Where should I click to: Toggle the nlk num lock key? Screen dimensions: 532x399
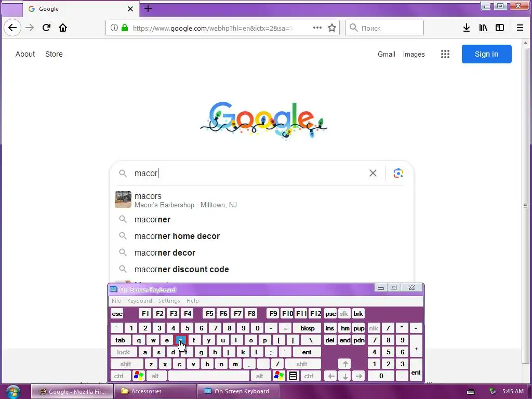pyautogui.click(x=374, y=328)
